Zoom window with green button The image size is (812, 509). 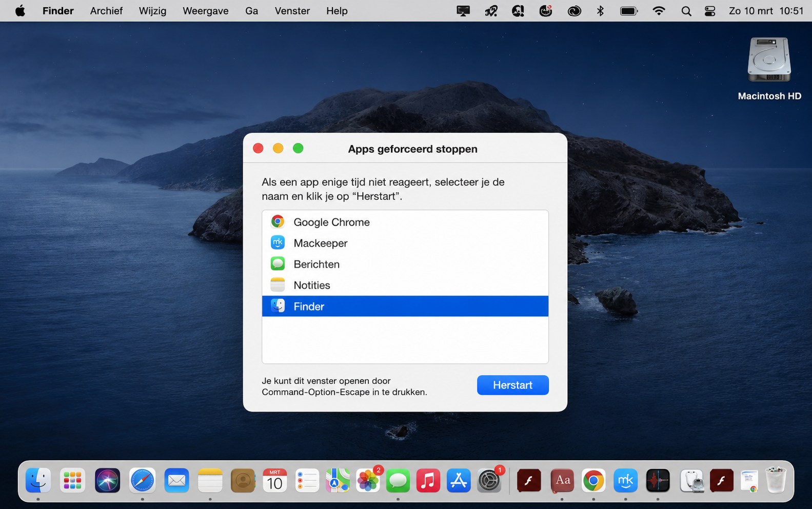tap(298, 149)
